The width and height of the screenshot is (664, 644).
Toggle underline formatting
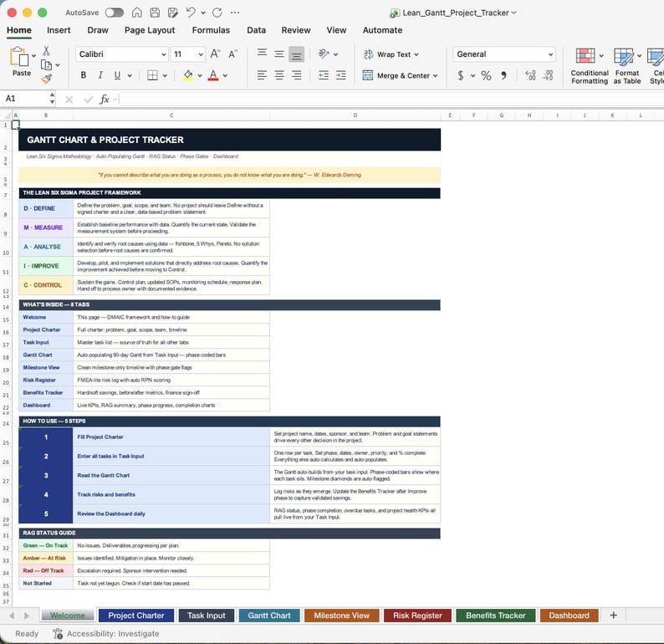point(117,75)
